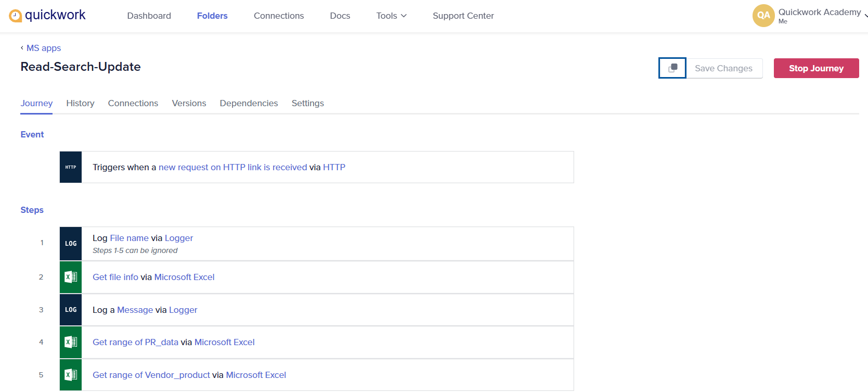Select the HTTP trigger event row
The height and width of the screenshot is (392, 868).
pos(317,167)
